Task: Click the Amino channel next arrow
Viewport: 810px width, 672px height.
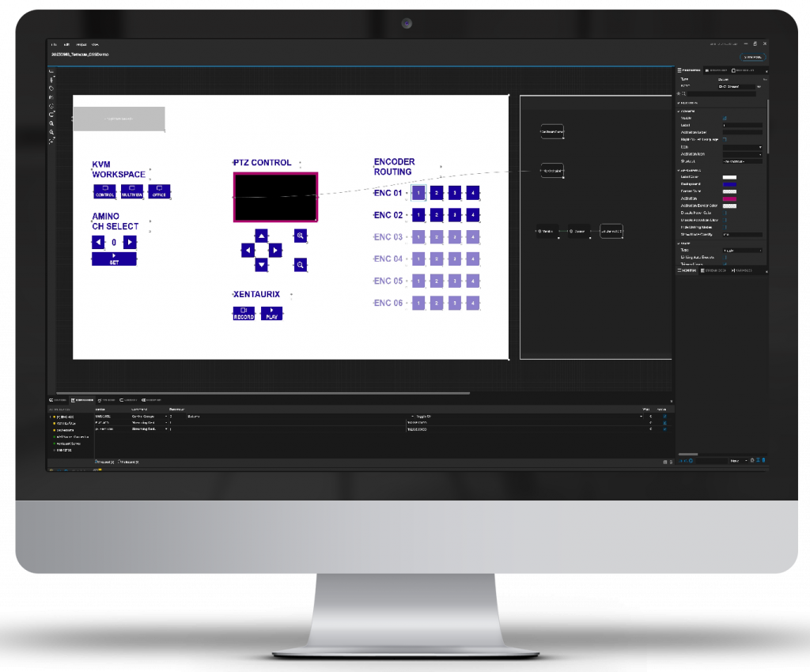Action: click(130, 242)
